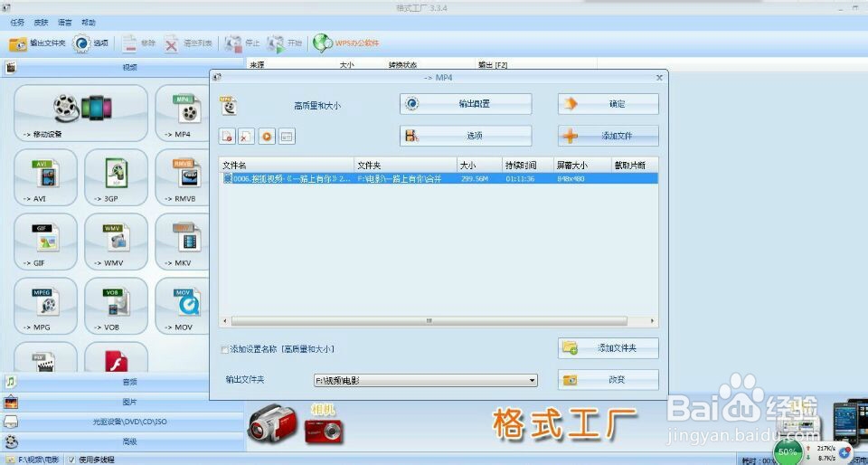Click the media info icon in dialog
The image size is (868, 465).
tap(287, 137)
